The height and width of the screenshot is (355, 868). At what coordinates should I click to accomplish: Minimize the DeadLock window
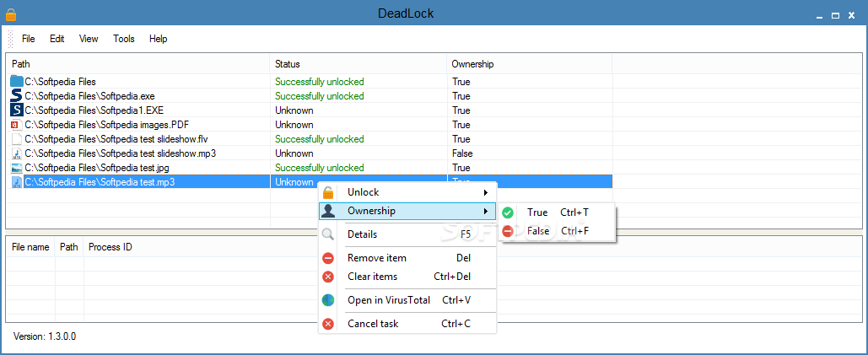tap(820, 16)
